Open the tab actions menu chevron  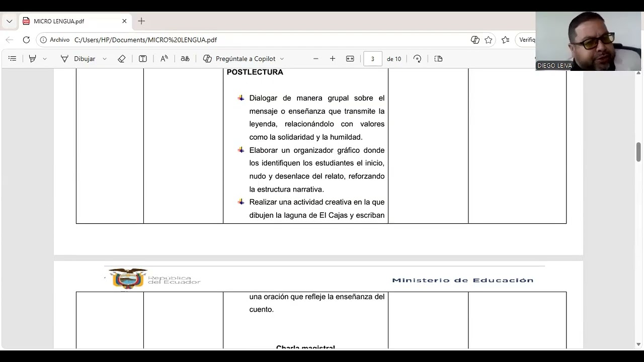point(9,21)
